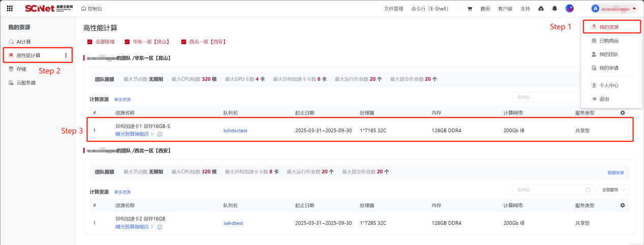Click search icon in Xi'an 队列名 field
644x245 pixels.
588,190
